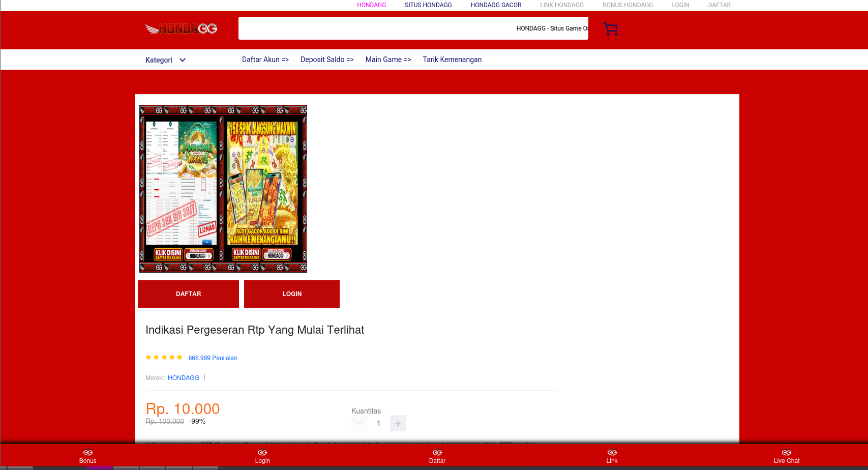Screen dimensions: 868x470
Task: Increase quantity with the plus button
Action: coord(398,423)
